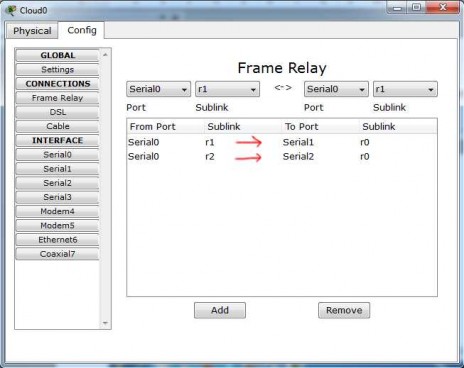Image resolution: width=464 pixels, height=368 pixels.
Task: Click the r2 sublink cell in the table
Action: (210, 157)
